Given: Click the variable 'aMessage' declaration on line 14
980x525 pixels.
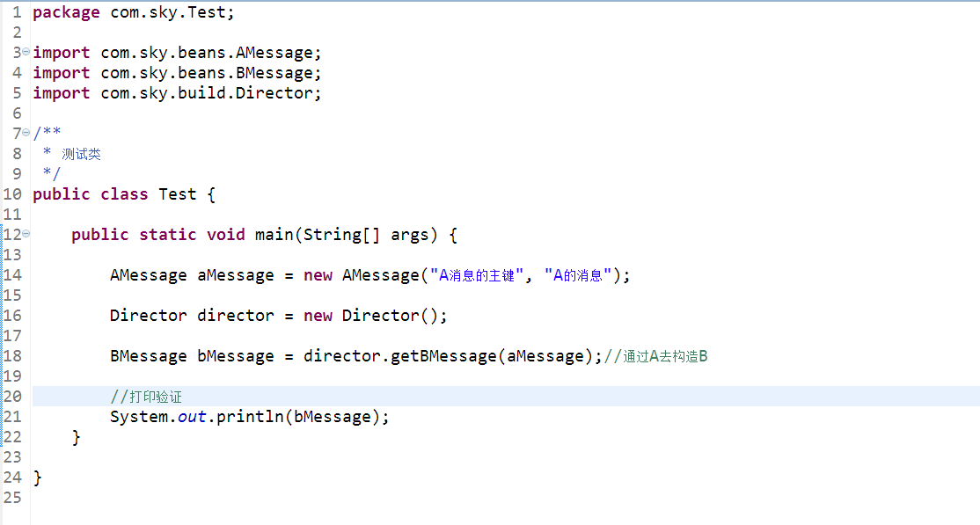Looking at the screenshot, I should point(236,275).
